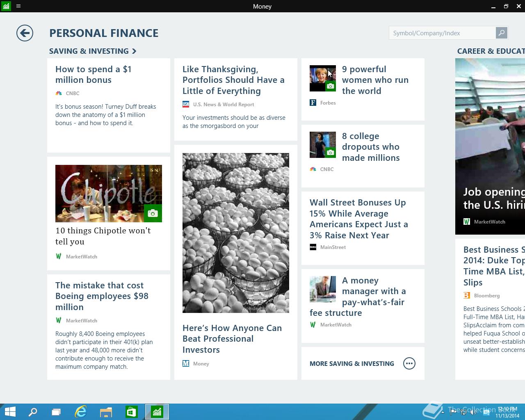Click the eggs in baskets photo
Screen dimensions: 525x420
coord(236,233)
